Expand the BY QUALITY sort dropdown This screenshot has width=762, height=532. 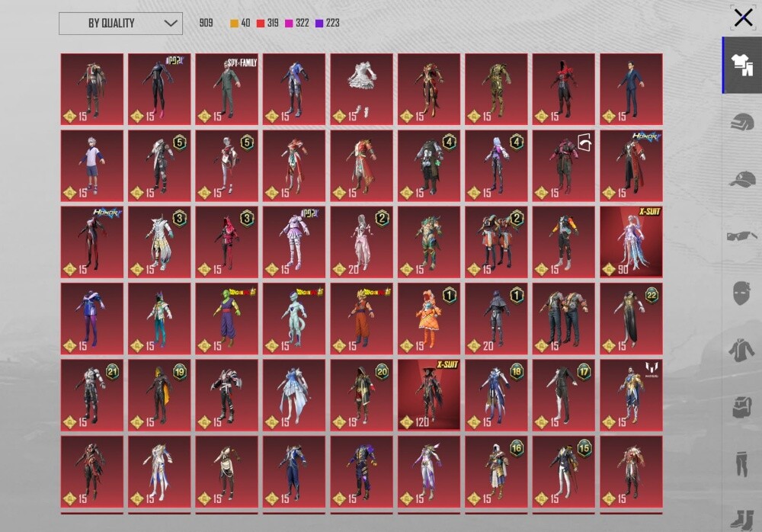coord(120,24)
